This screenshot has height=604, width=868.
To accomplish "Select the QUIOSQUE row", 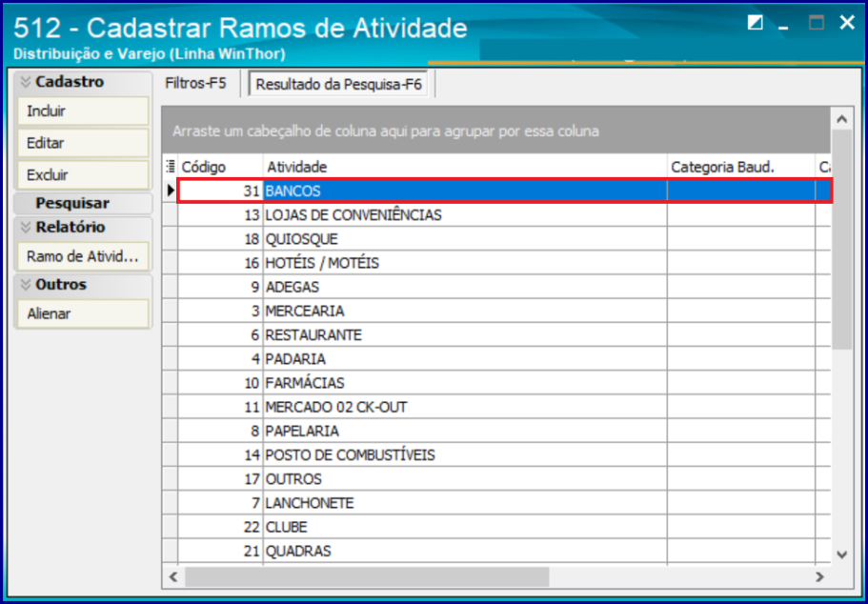I will coord(504,239).
